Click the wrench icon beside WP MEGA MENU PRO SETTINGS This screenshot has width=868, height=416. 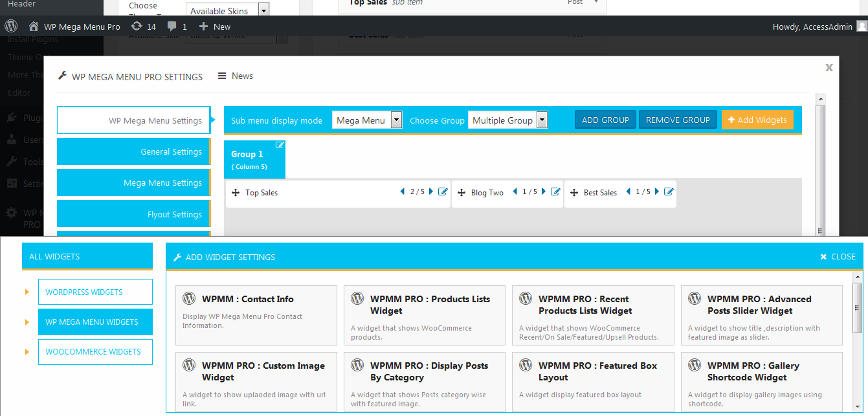(x=63, y=76)
